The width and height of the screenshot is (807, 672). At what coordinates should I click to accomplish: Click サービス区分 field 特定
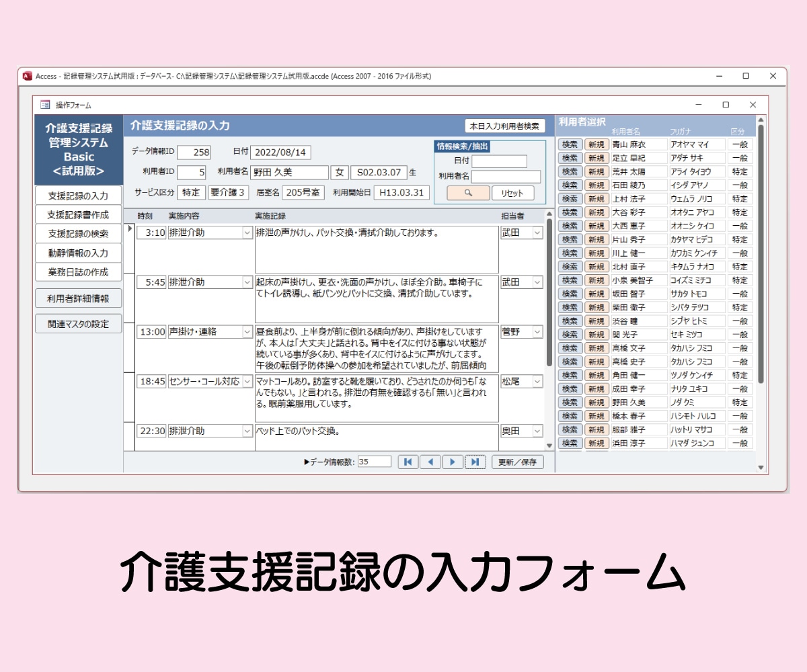coord(191,192)
